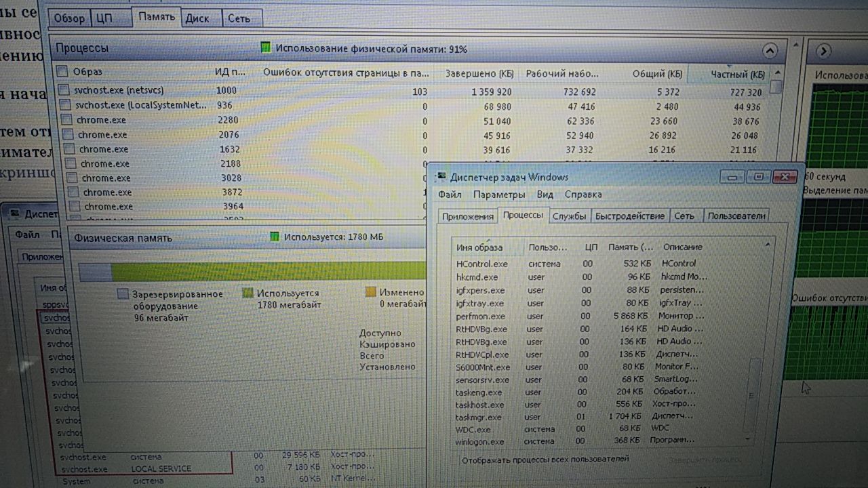Open Службы tab in Task Manager
This screenshot has width=868, height=488.
[569, 216]
